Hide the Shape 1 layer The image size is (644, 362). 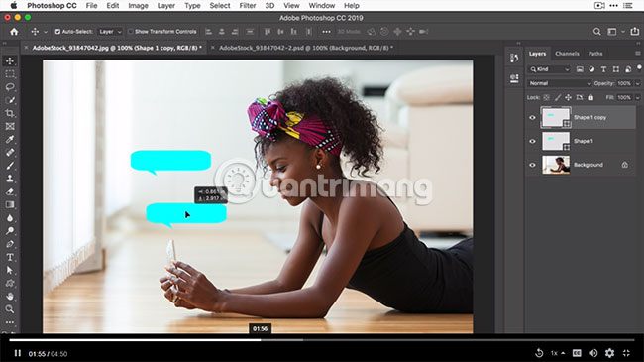coord(532,141)
